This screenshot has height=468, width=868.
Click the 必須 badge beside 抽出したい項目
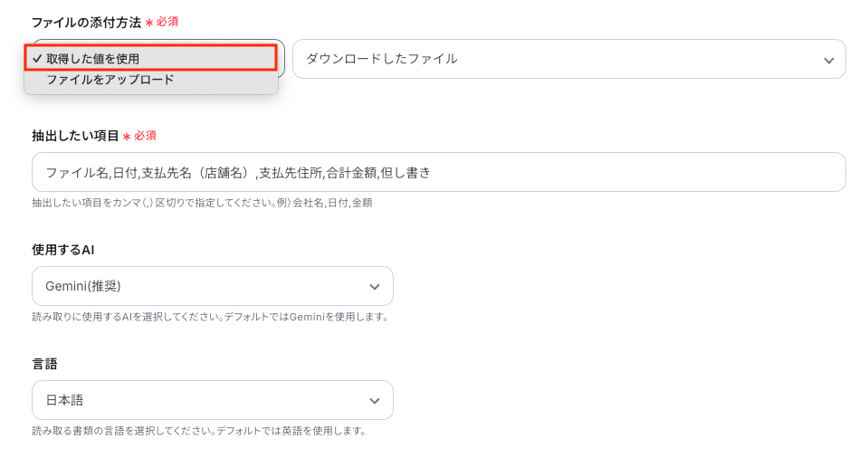point(146,136)
